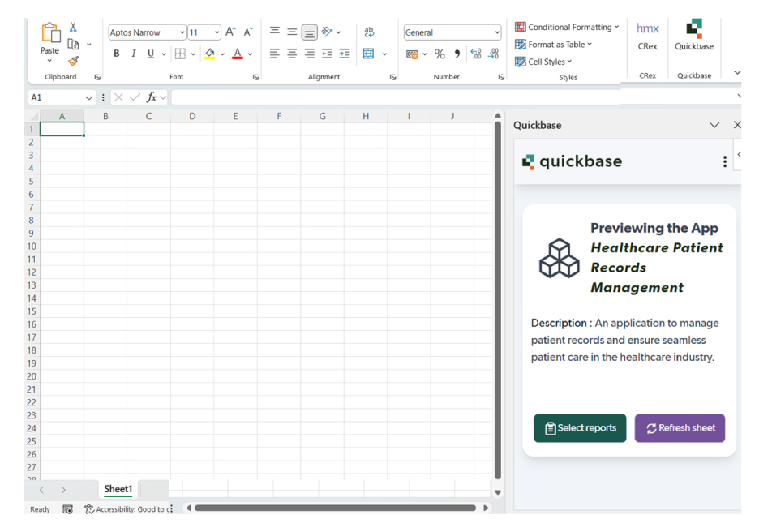Click the Format Painter brush icon
This screenshot has height=532, width=772.
click(x=73, y=61)
